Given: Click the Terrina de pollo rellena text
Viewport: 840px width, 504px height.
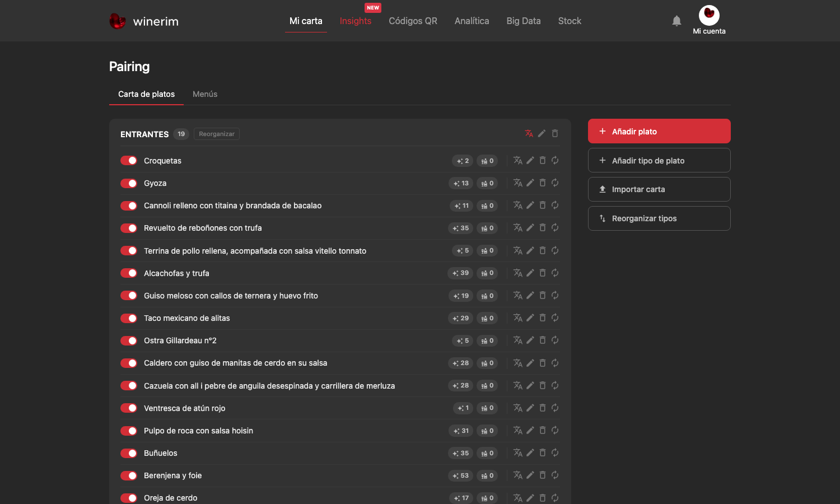Looking at the screenshot, I should point(255,251).
